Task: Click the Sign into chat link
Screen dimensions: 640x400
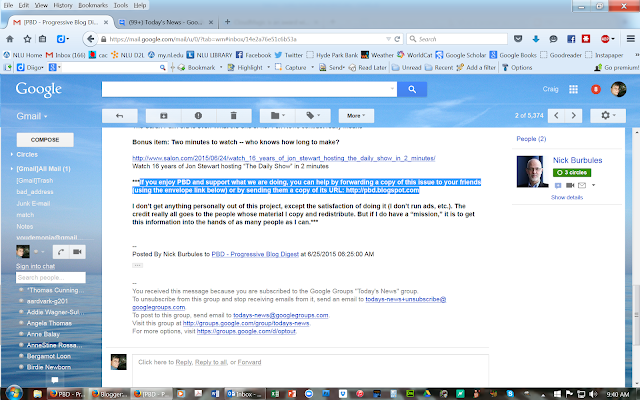Action: [x=36, y=266]
